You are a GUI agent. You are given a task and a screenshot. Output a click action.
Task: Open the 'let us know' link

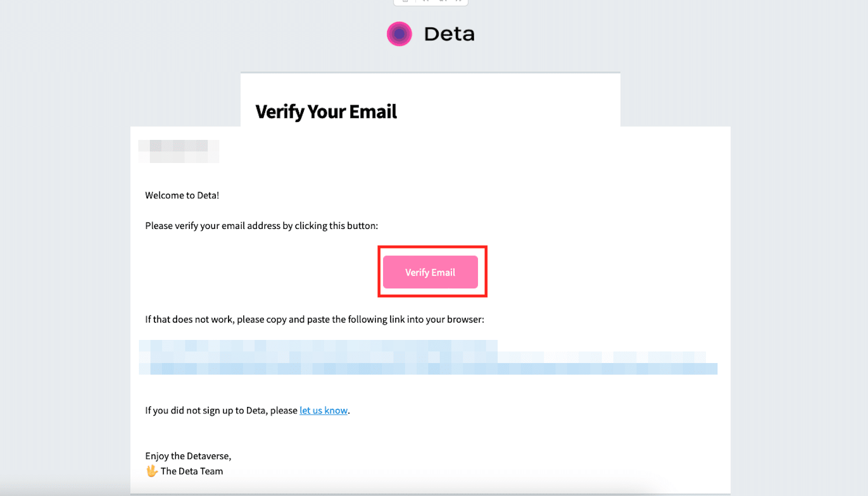323,410
